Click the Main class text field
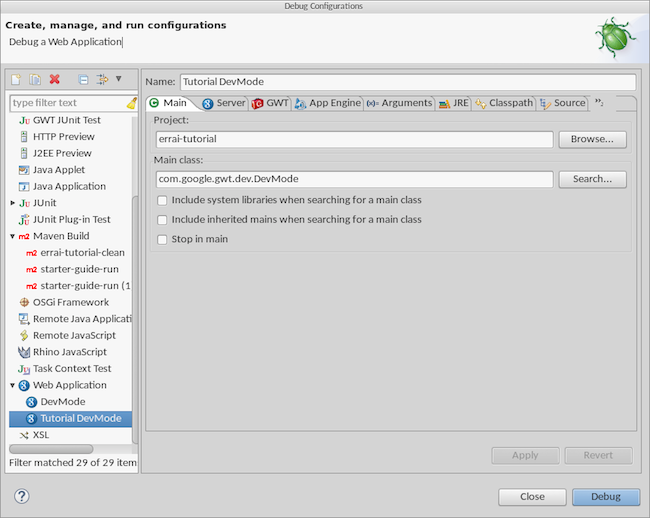This screenshot has height=518, width=650. click(x=354, y=179)
